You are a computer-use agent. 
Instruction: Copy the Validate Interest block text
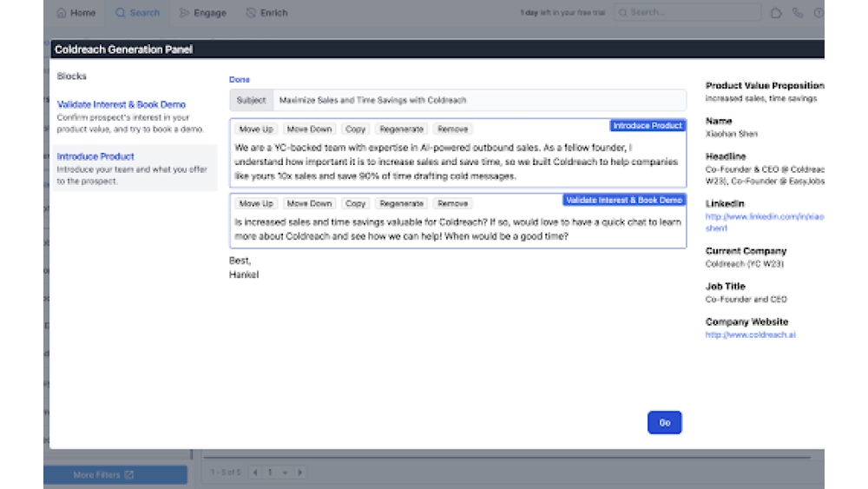click(x=355, y=204)
